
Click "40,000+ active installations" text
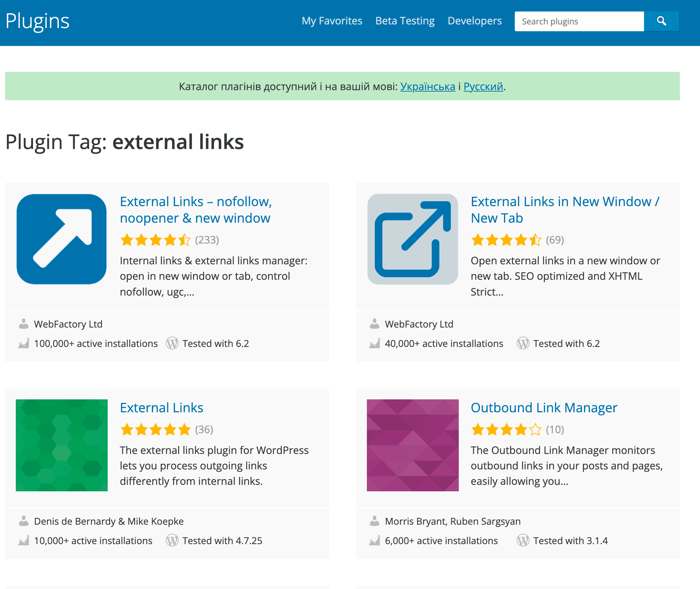point(444,344)
